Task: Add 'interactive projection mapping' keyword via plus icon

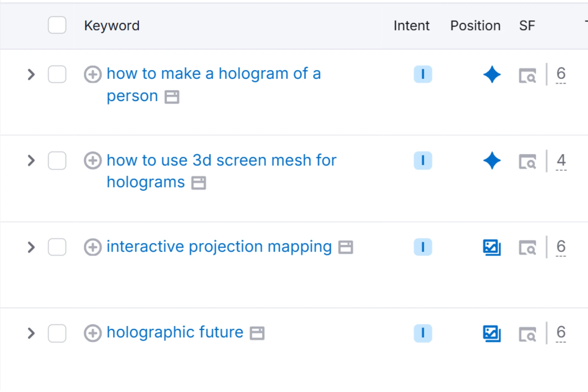Action: (x=92, y=247)
